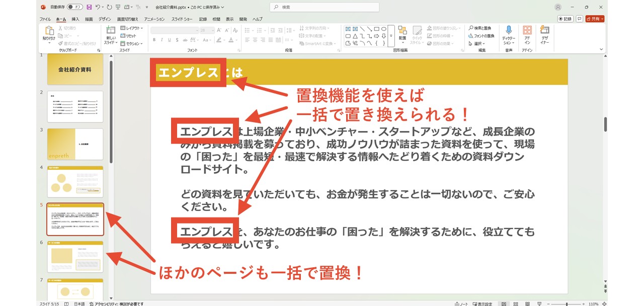
Task: Collapse the ribbon with the chevron
Action: coord(600,49)
